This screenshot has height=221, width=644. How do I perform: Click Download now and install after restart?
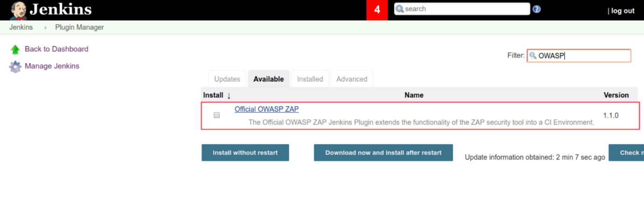coord(383,152)
